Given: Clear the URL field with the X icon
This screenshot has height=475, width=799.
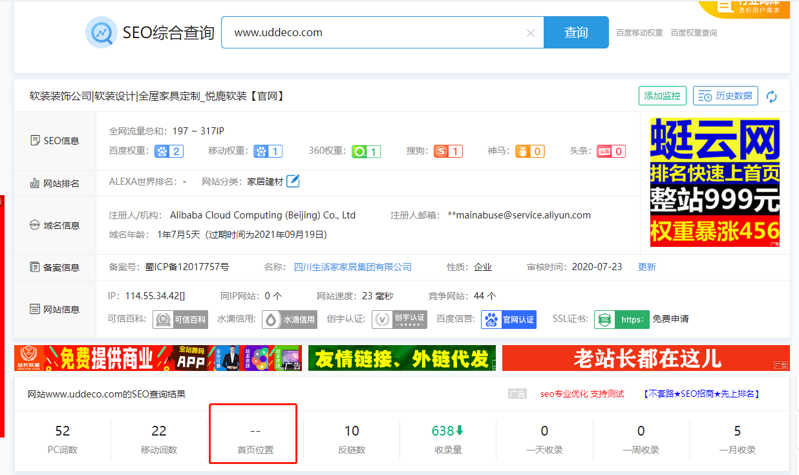Looking at the screenshot, I should click(530, 33).
